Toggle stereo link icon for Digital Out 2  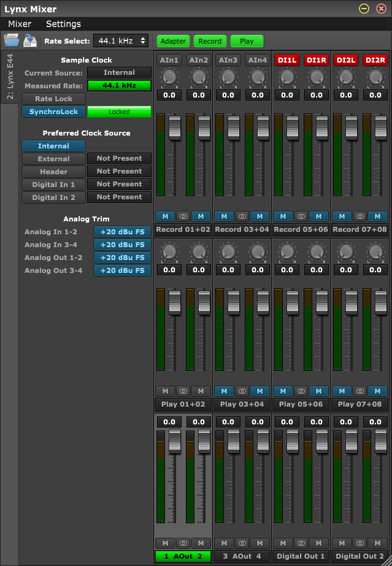(x=360, y=543)
